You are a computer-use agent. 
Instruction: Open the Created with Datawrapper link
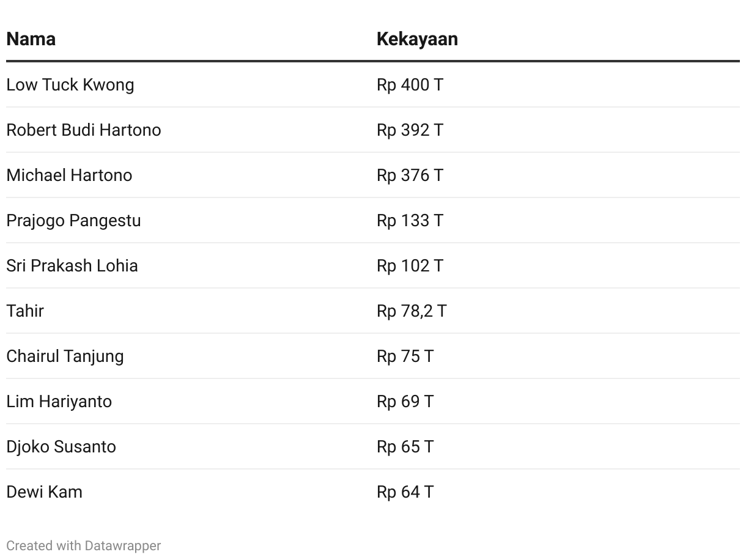[84, 545]
